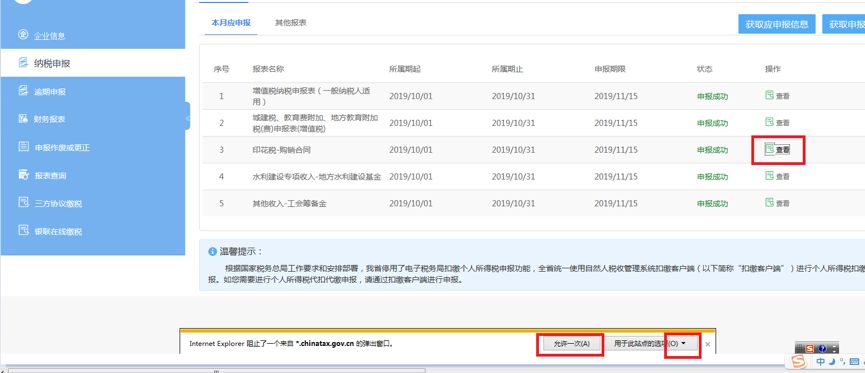Click 银联在线缴税 sidebar icon
This screenshot has width=865, height=373.
click(23, 231)
